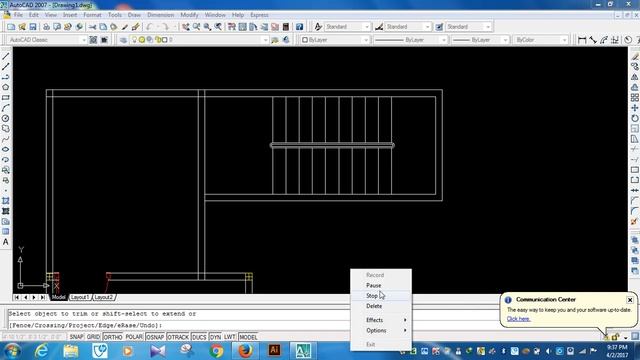Toggle GRID display in status bar
This screenshot has width=640, height=360.
pyautogui.click(x=93, y=337)
